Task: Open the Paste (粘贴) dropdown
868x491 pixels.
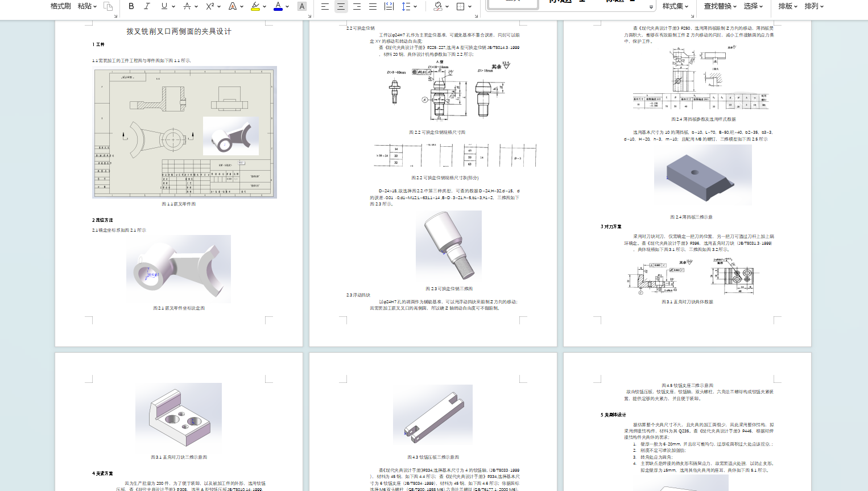Action: [x=87, y=6]
